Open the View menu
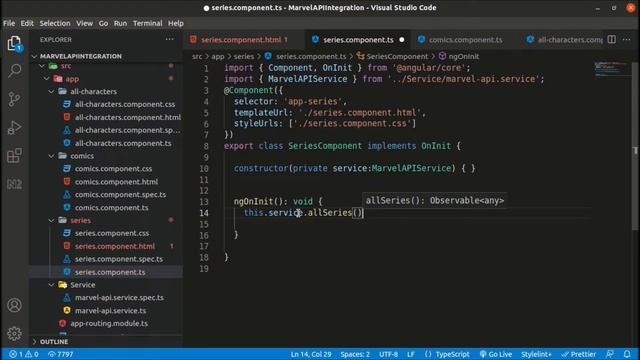Viewport: 640px width, 360px height. click(84, 23)
